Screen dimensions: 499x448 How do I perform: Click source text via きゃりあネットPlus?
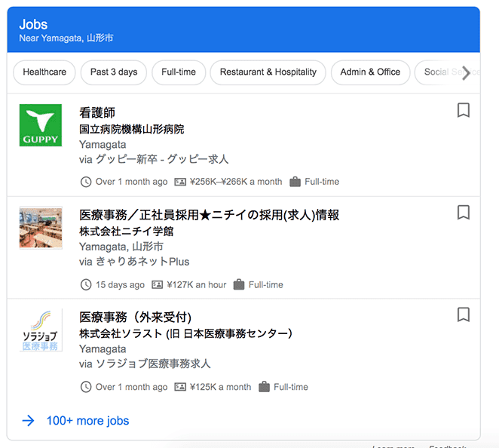134,262
